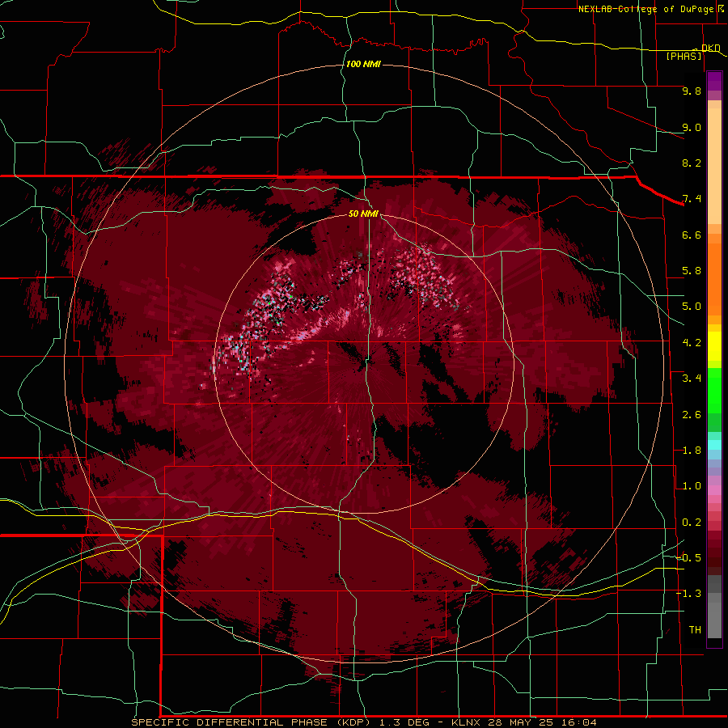Click the DKD label near top right

coord(711,48)
